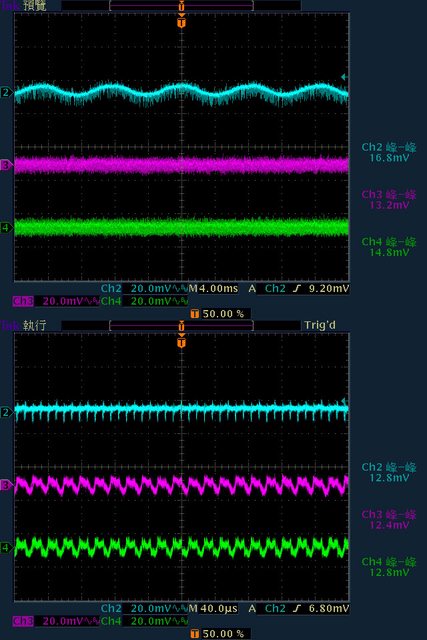Click the Ch4 ground marker in top capture
Screen dimensions: 427x640
(6, 227)
